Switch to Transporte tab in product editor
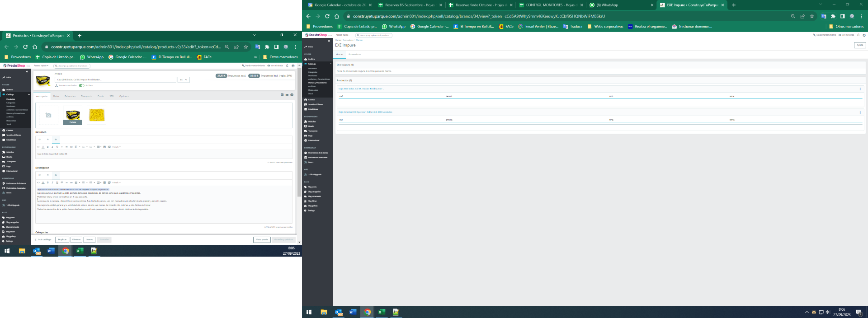The width and height of the screenshot is (868, 318). [86, 96]
